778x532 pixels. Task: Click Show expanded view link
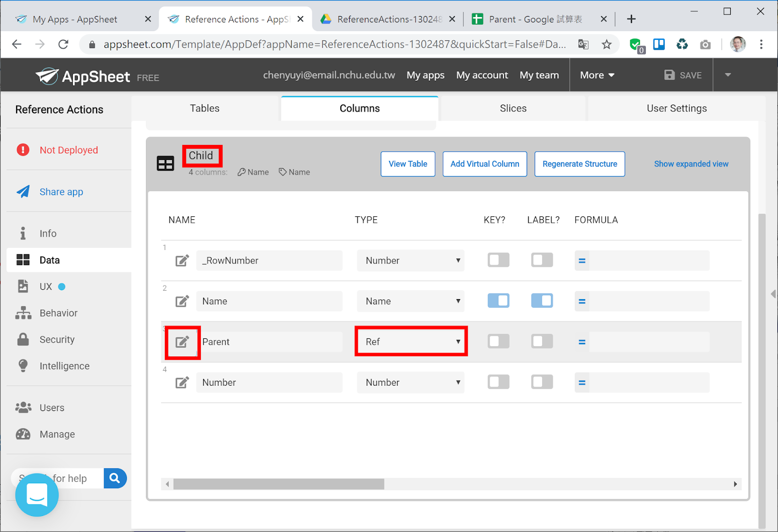[691, 164]
